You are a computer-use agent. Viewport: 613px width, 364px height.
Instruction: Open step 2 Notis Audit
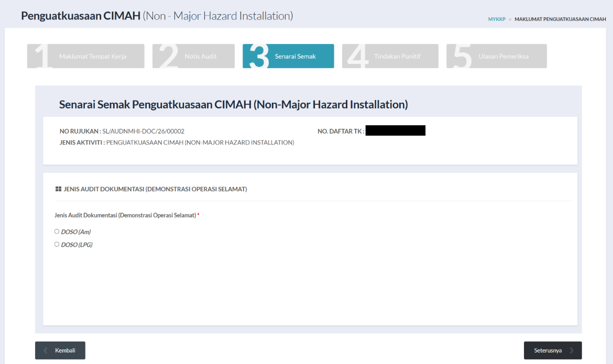click(x=193, y=56)
